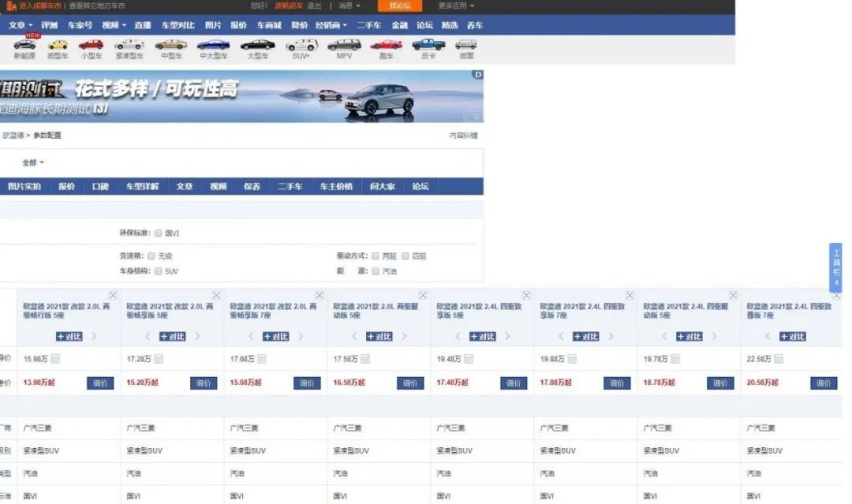Screen dimensions: 852x504
Task: Open the calculator icon beside 17.28万
Action: (158, 359)
